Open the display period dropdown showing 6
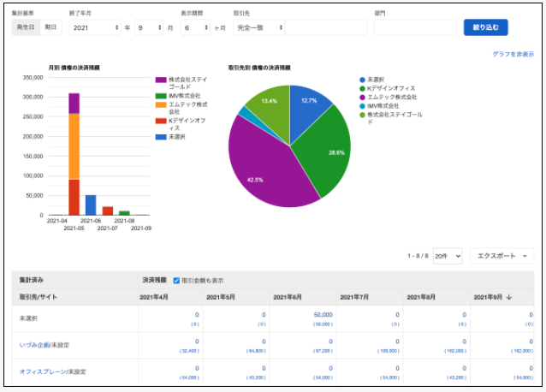Screen dimensions: 546x392 click(x=195, y=27)
